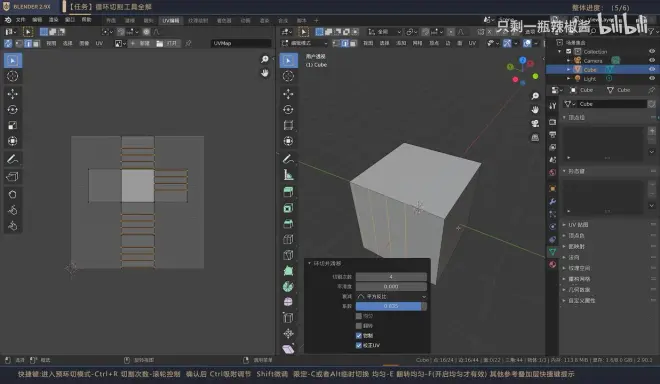Viewport: 660px width, 384px height.
Task: Choose the Annotate pencil tool in UV editor
Action: pyautogui.click(x=13, y=159)
